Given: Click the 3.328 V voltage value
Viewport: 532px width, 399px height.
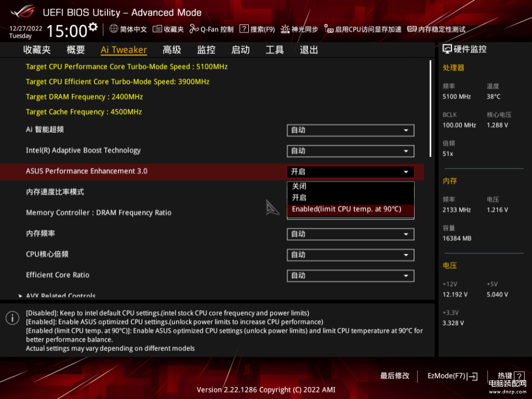Looking at the screenshot, I should pos(453,323).
